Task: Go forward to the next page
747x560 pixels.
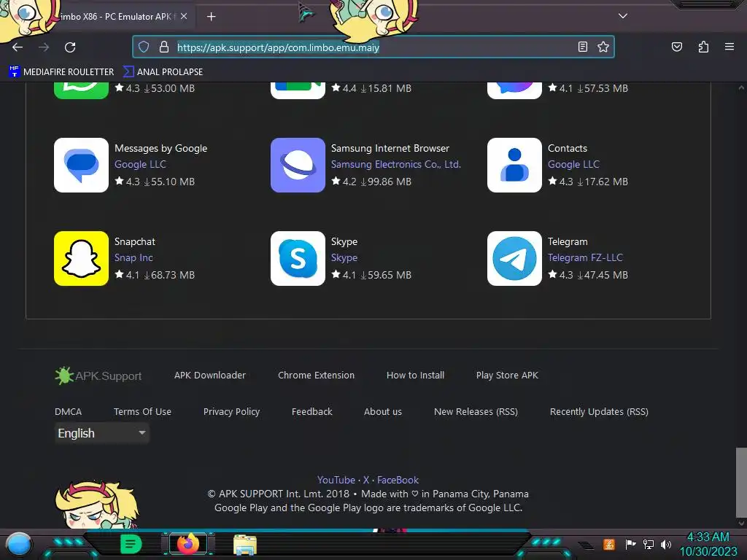Action: 44,47
